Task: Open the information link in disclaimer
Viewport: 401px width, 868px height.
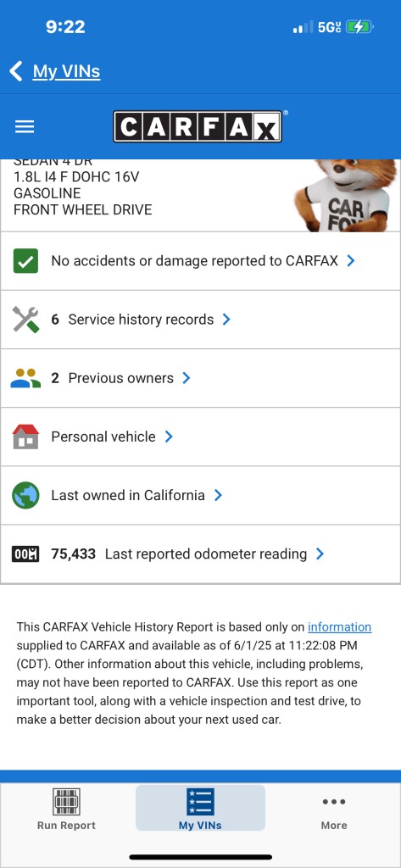Action: coord(339,626)
